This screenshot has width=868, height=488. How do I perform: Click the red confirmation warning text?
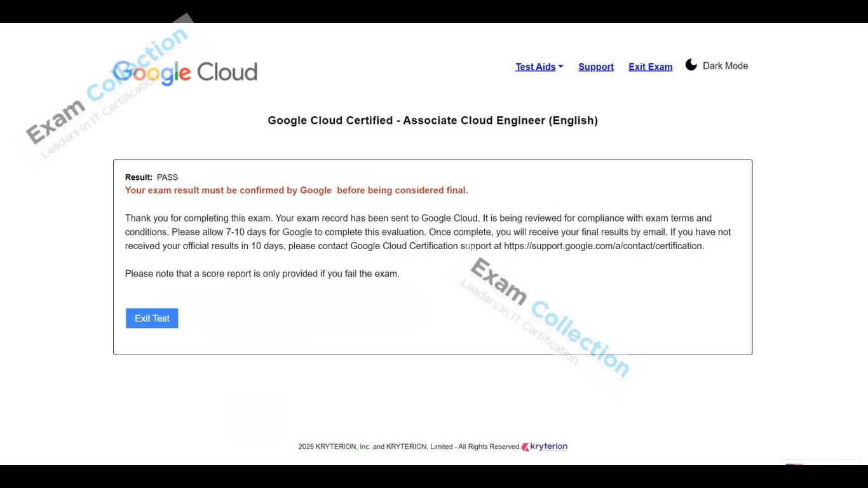point(296,191)
